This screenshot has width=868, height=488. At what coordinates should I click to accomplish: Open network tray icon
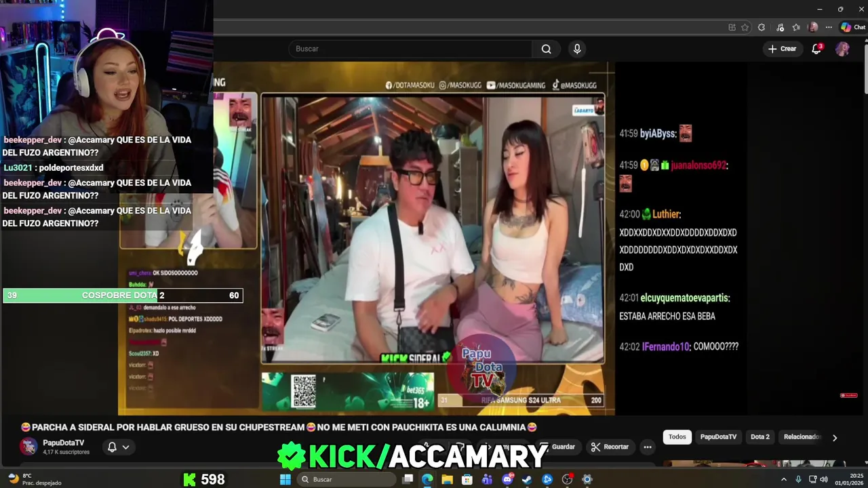pyautogui.click(x=812, y=479)
